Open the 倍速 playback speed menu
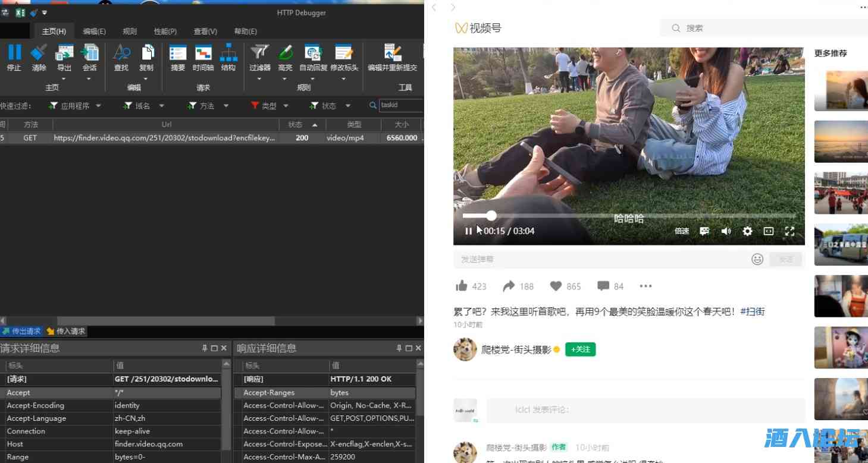Screen dimensions: 868x463 click(681, 231)
